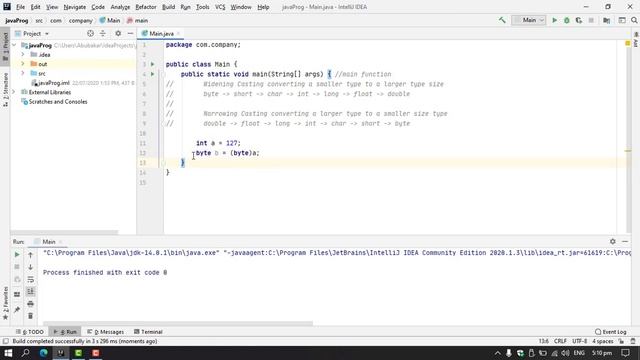Toggle the Favorites side tool window
This screenshot has width=640, height=360.
5,302
